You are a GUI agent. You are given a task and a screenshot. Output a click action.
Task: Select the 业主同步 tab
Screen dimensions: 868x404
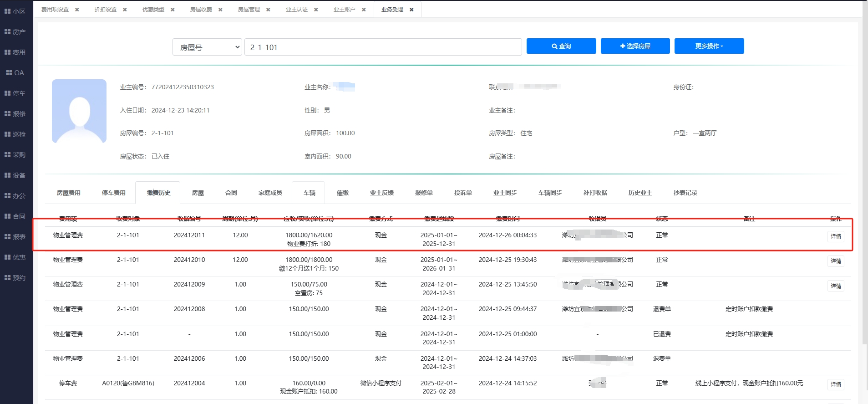(x=505, y=193)
